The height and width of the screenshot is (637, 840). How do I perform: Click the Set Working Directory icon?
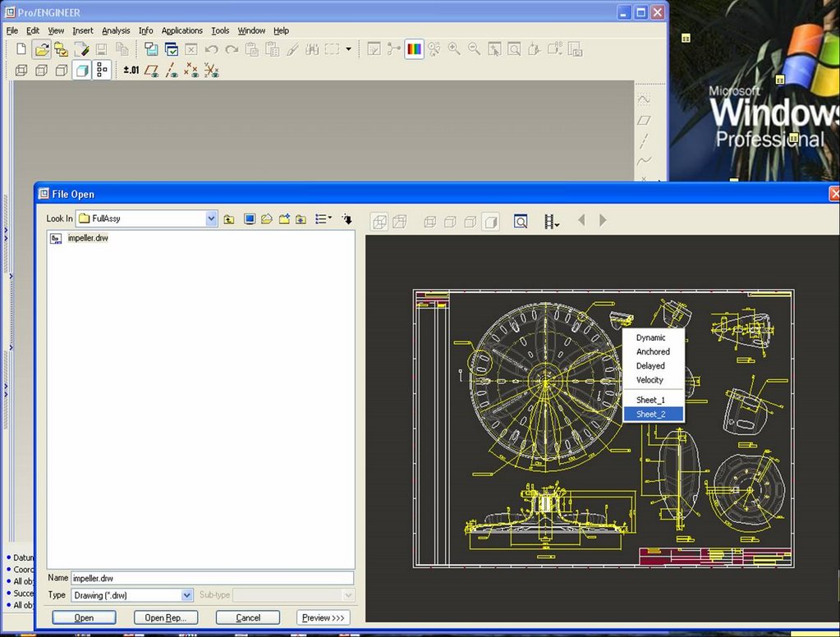pyautogui.click(x=61, y=49)
